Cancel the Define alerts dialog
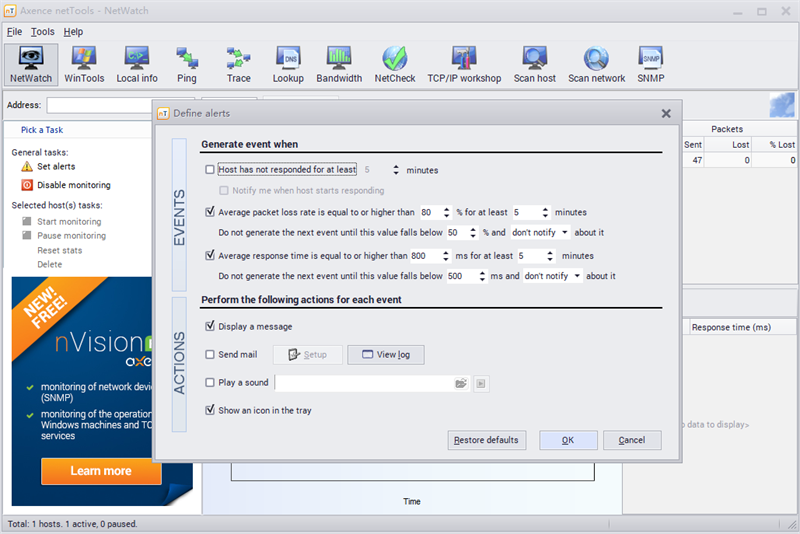The image size is (800, 534). [632, 440]
